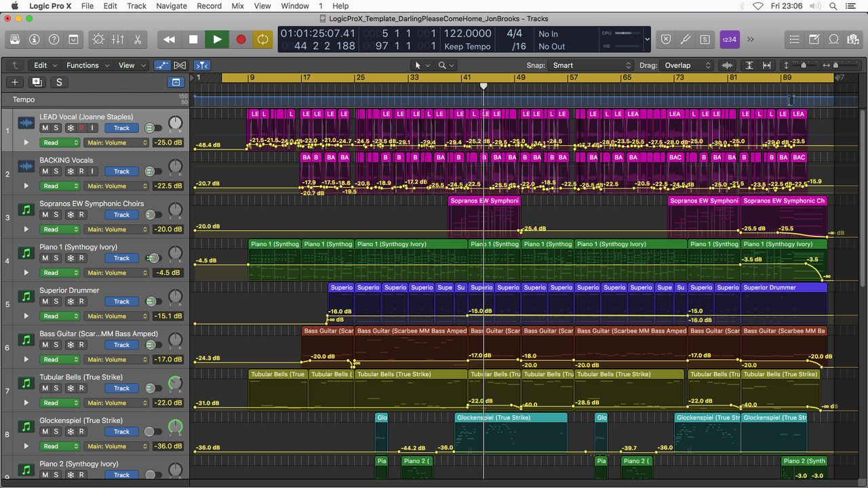This screenshot has height=488, width=868.
Task: Open the Editors scissors icon
Action: pyautogui.click(x=138, y=39)
